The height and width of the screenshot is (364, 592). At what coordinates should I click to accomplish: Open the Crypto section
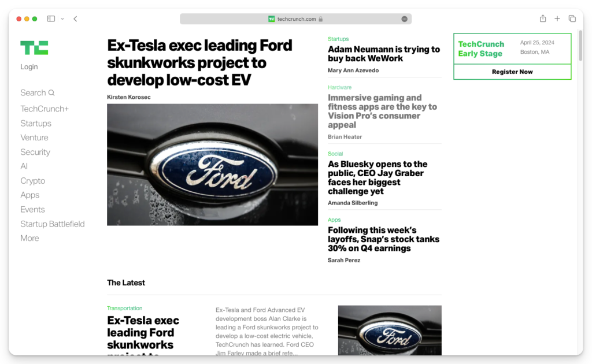[x=32, y=181]
